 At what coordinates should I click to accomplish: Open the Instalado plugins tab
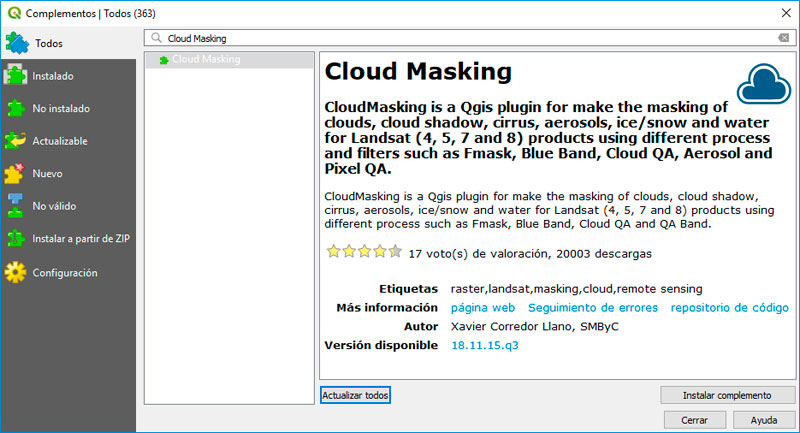pos(68,76)
